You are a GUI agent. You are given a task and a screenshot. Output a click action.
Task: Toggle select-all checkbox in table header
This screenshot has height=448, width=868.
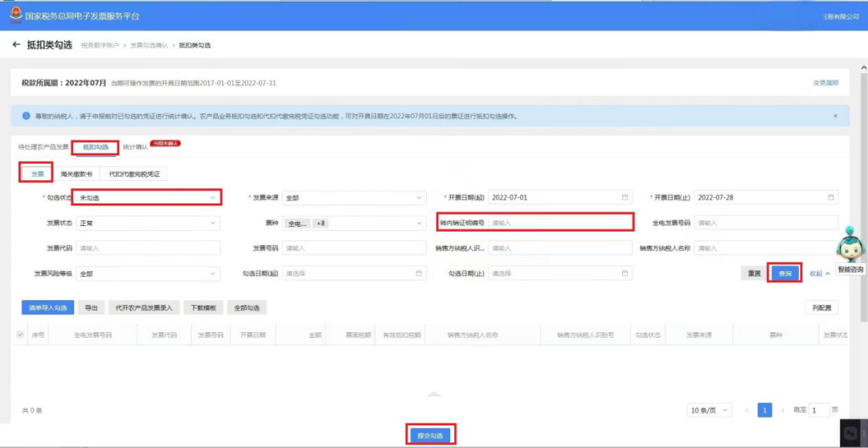point(20,335)
